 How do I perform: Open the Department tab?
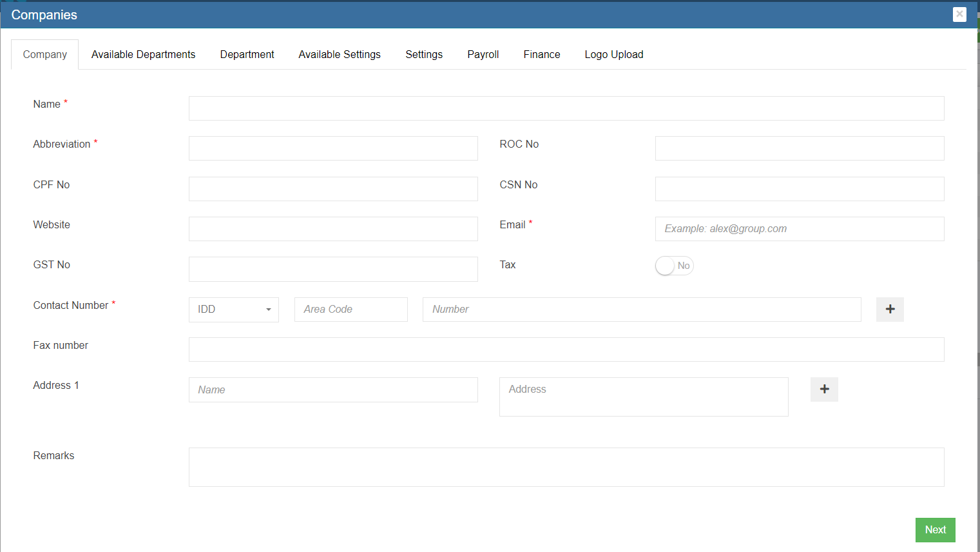(x=247, y=55)
